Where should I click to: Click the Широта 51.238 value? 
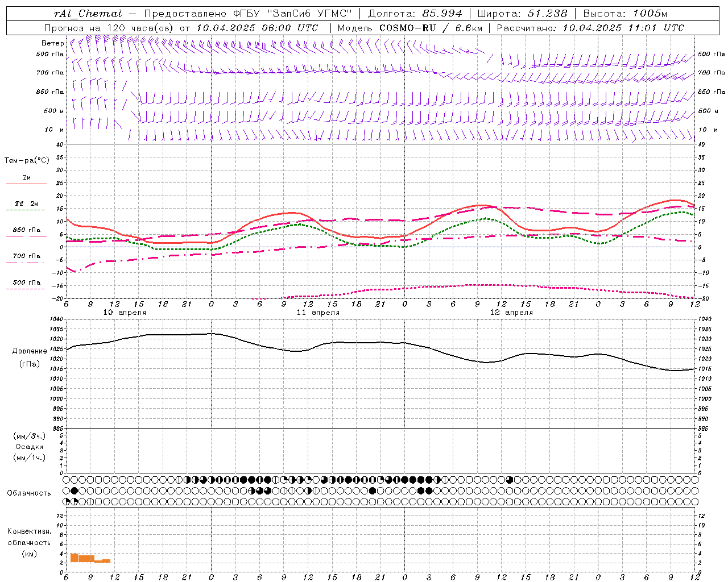pos(522,14)
